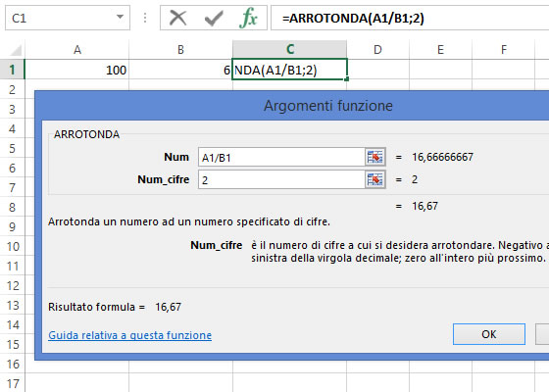
Task: Click the bold Num argument label
Action: coord(176,157)
